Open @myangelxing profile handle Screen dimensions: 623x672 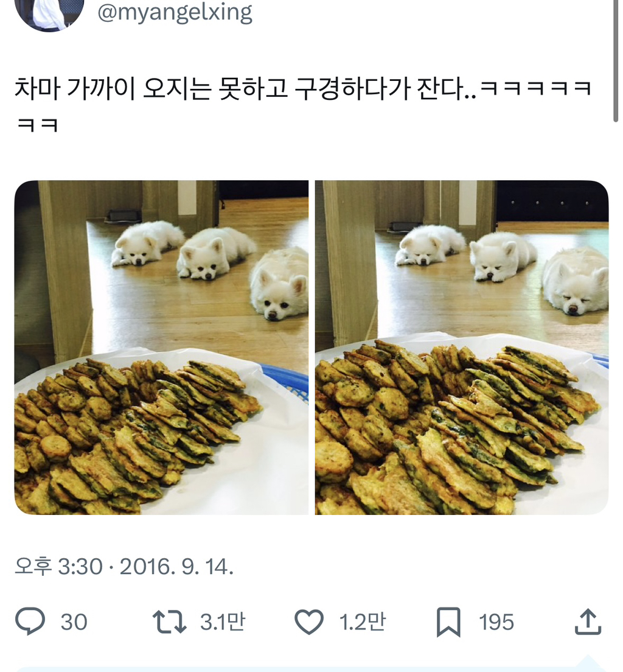tap(175, 12)
